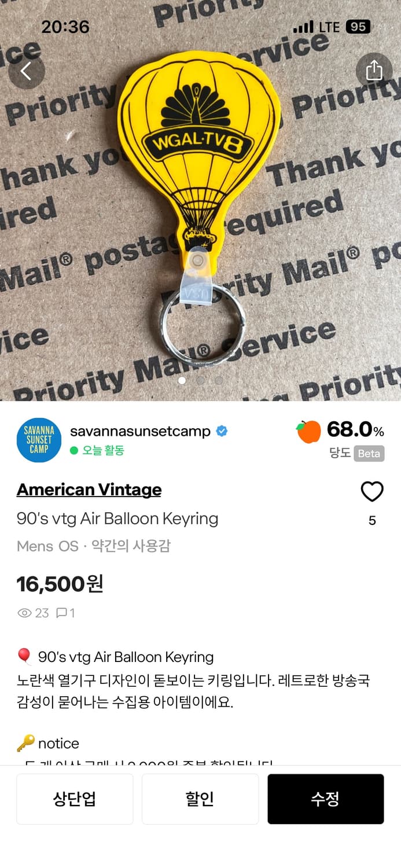This screenshot has width=401, height=868.
Task: Open the American Vintage brand link
Action: tap(89, 490)
